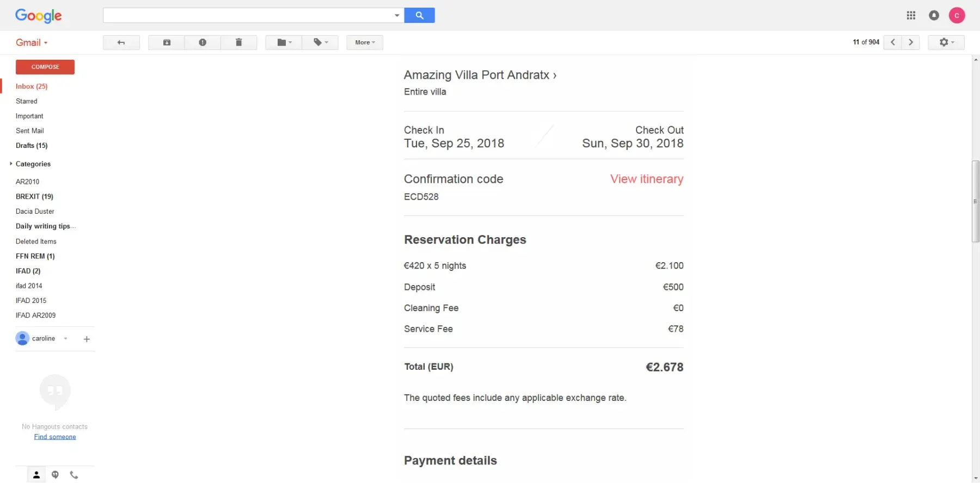Screen dimensions: 980x483
Task: Click the blue search magnifier button
Action: click(x=419, y=15)
